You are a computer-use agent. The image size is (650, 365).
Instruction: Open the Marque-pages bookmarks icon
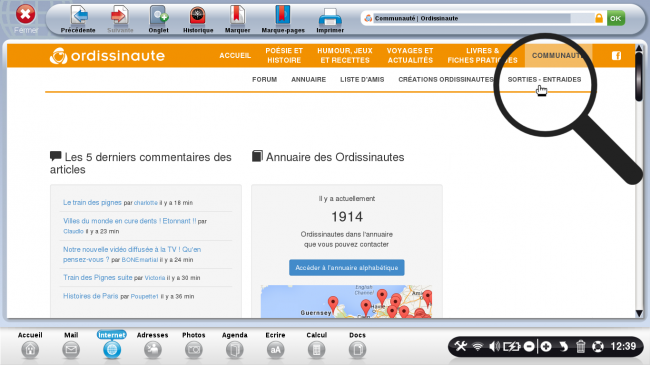[x=283, y=16]
